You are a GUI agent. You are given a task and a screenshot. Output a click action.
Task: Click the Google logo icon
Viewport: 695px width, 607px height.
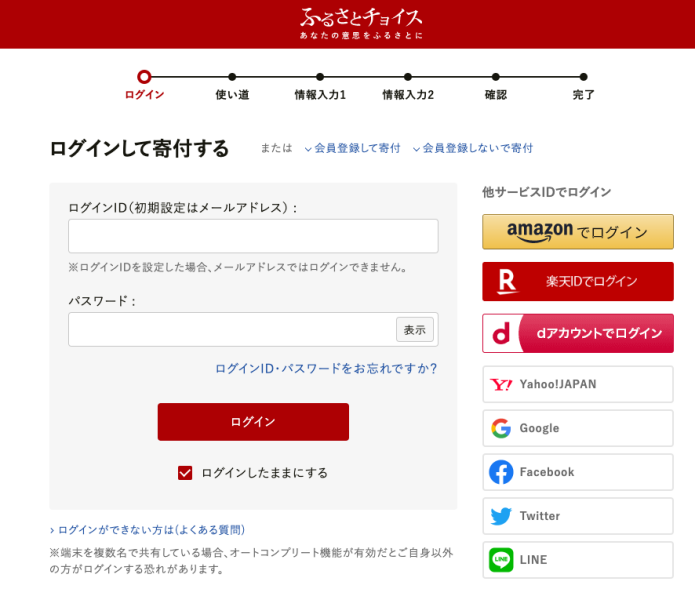(501, 429)
